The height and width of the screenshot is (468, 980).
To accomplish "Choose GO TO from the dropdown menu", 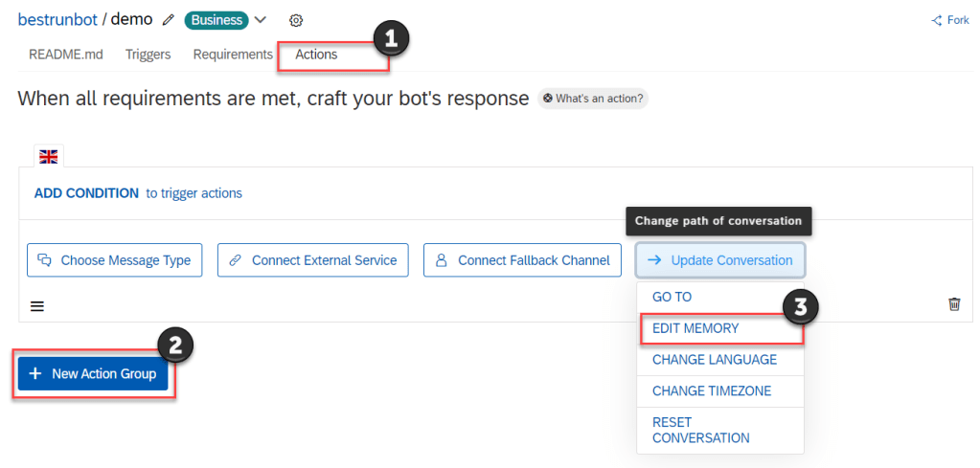I will [x=672, y=298].
